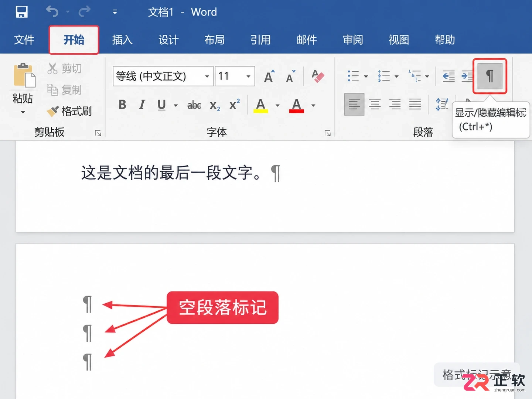Increase the paragraph indent
The height and width of the screenshot is (399, 532).
tap(467, 76)
